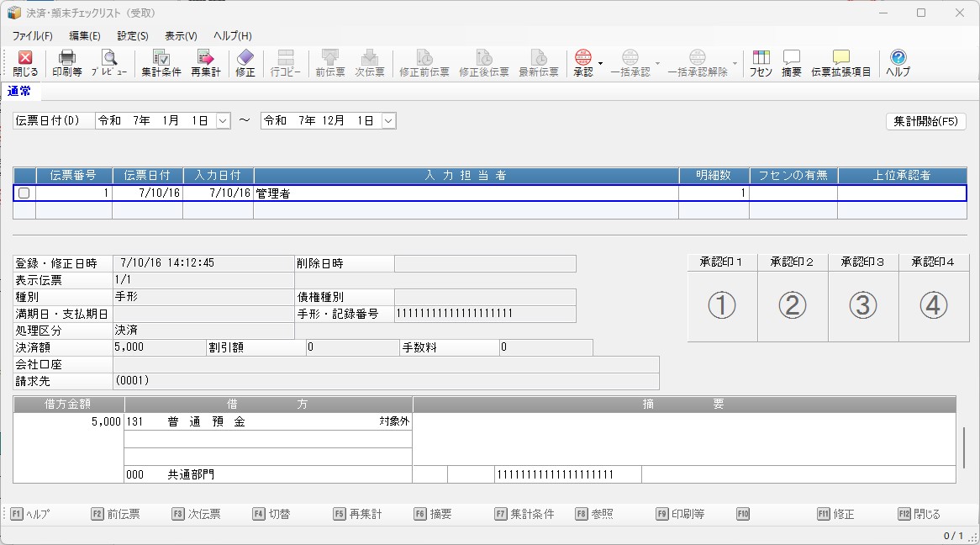Open the 設定(S) menu

click(x=133, y=36)
